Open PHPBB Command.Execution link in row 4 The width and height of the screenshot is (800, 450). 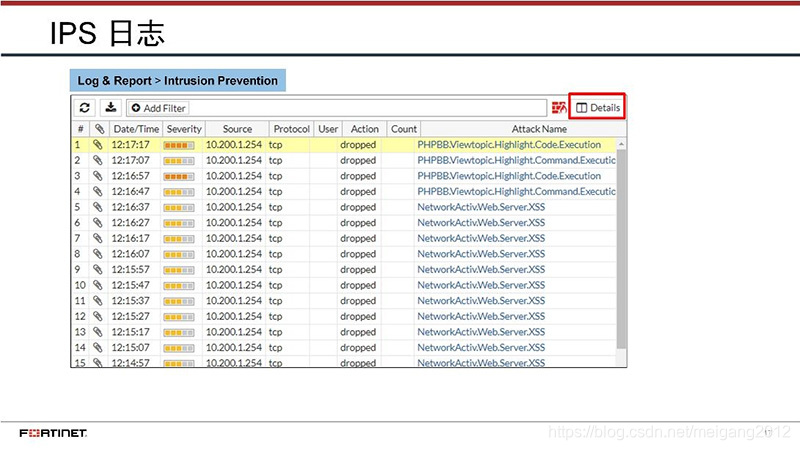(516, 192)
